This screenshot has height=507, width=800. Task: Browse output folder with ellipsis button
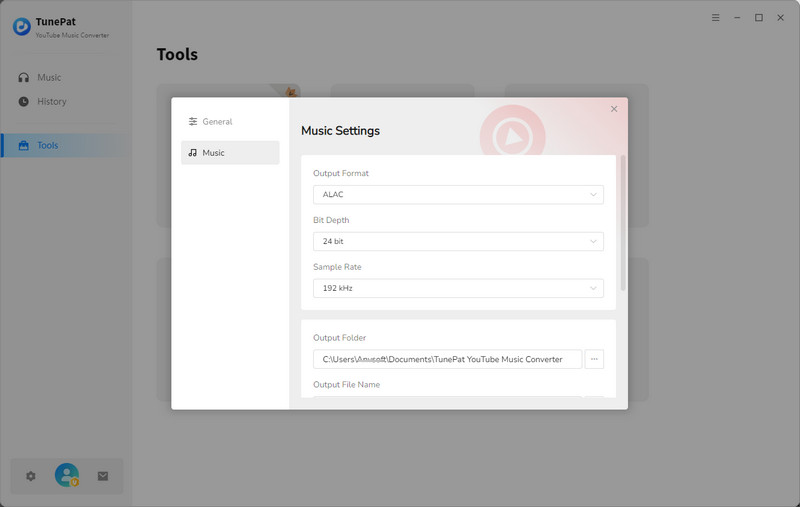[594, 359]
